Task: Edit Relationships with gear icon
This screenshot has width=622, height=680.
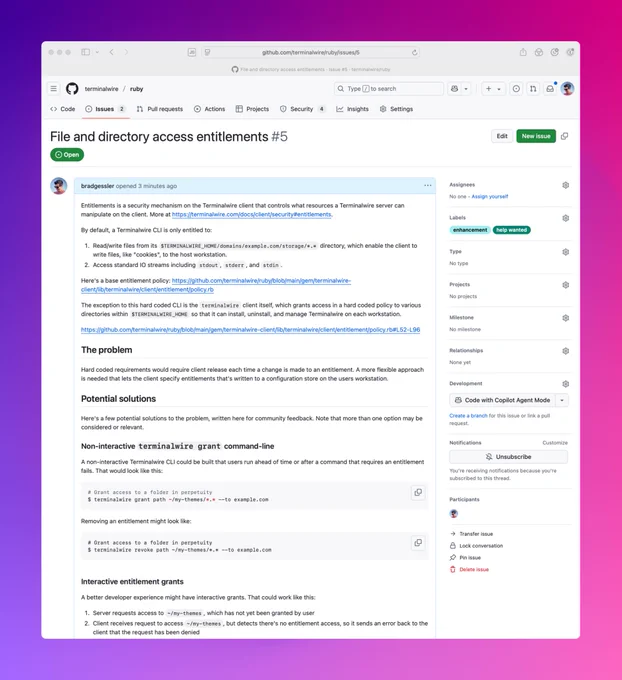Action: [565, 351]
